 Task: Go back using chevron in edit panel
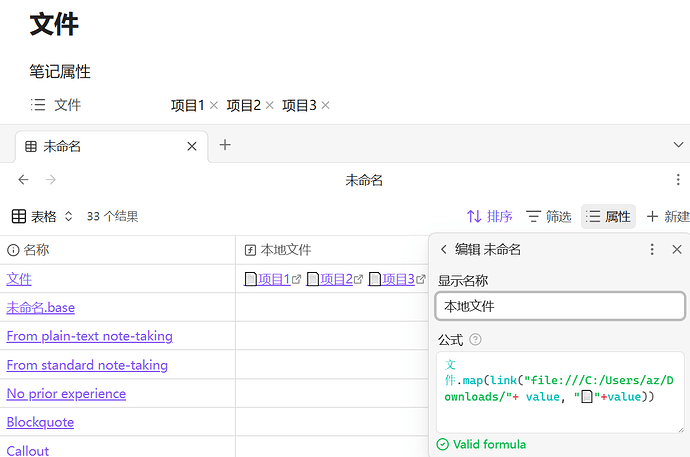[x=444, y=250]
